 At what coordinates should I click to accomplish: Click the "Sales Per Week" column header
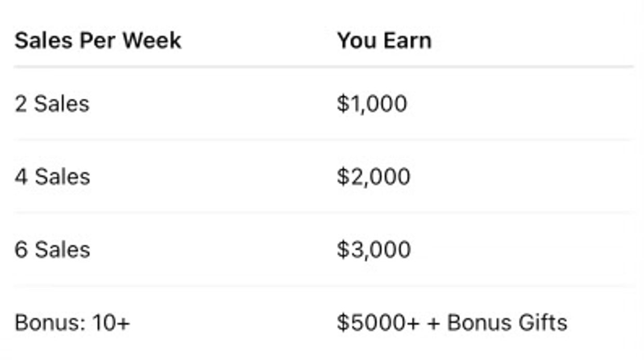coord(98,41)
